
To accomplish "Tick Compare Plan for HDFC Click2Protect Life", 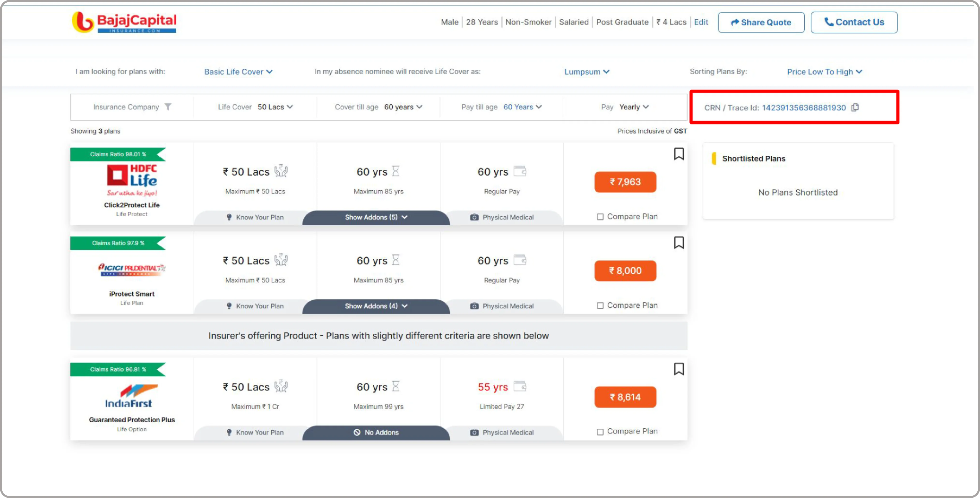I will (600, 217).
